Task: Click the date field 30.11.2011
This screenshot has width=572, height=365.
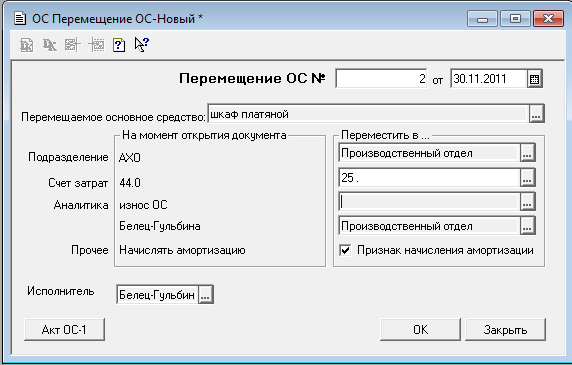Action: pyautogui.click(x=488, y=79)
